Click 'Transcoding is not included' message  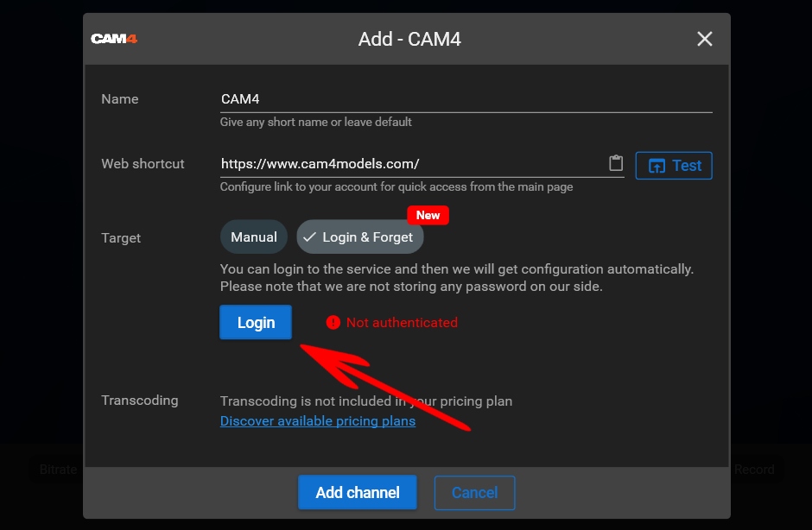tap(366, 401)
